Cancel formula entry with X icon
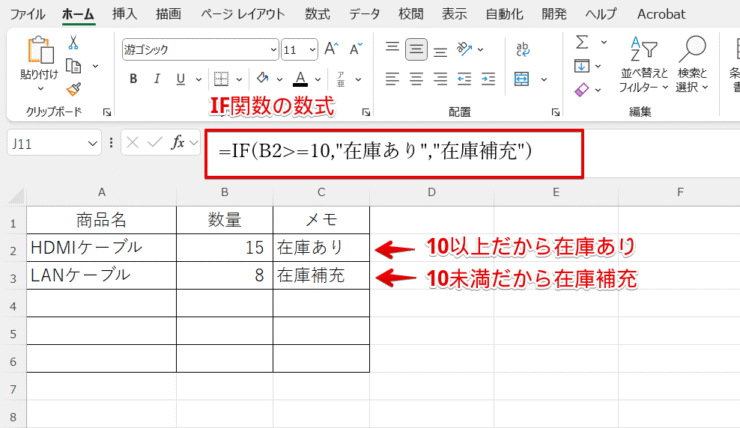 pyautogui.click(x=133, y=142)
